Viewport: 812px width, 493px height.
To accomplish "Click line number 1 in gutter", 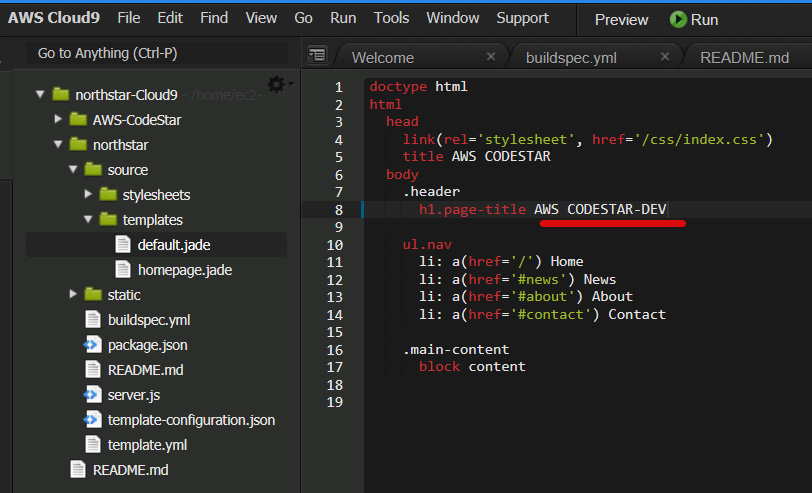I will [339, 87].
